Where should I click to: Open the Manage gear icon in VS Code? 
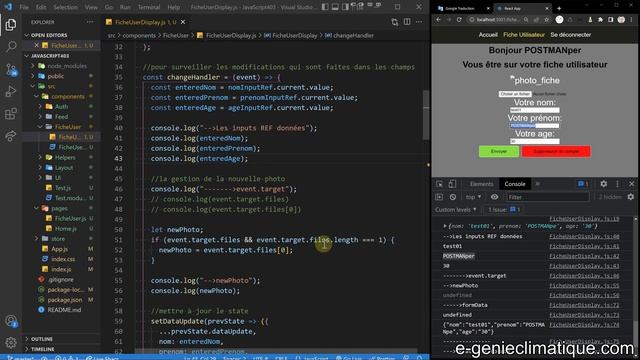point(11,342)
